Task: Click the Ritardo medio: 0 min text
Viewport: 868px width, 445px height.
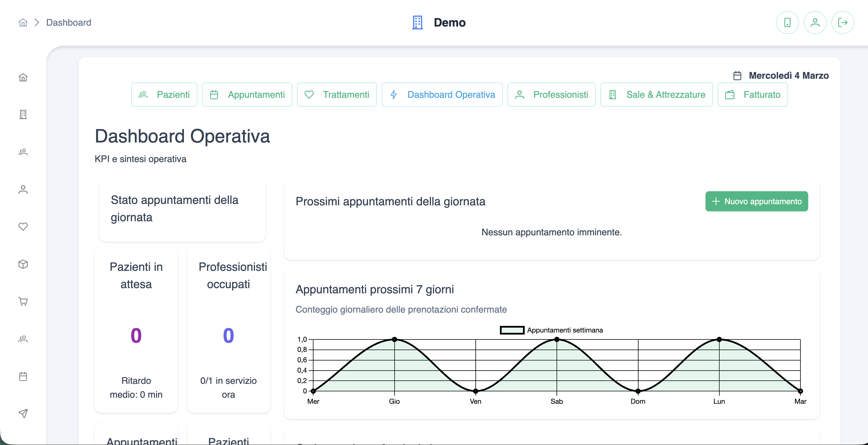Action: pyautogui.click(x=136, y=387)
